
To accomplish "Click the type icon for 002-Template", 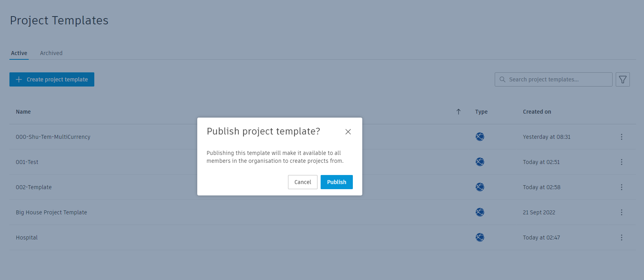I will tap(480, 187).
